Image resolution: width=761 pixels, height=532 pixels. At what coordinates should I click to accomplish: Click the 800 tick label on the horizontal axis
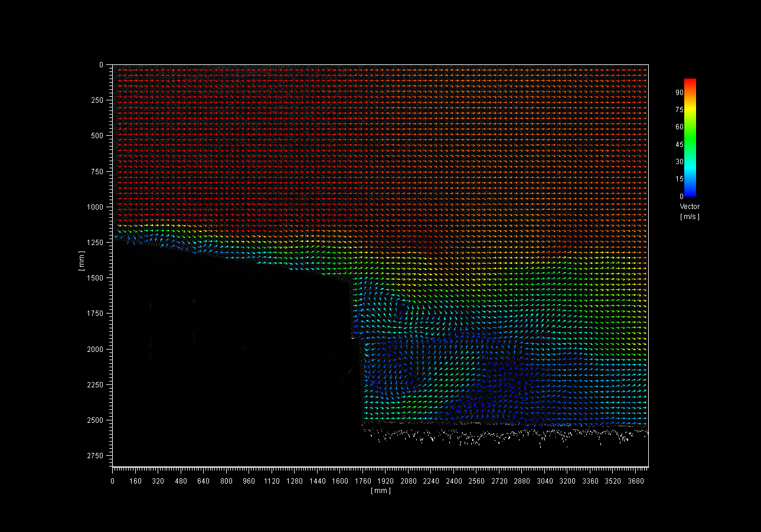coord(226,481)
